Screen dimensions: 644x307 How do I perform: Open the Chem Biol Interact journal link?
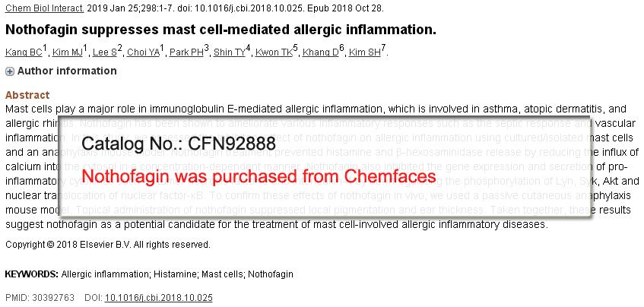[44, 8]
